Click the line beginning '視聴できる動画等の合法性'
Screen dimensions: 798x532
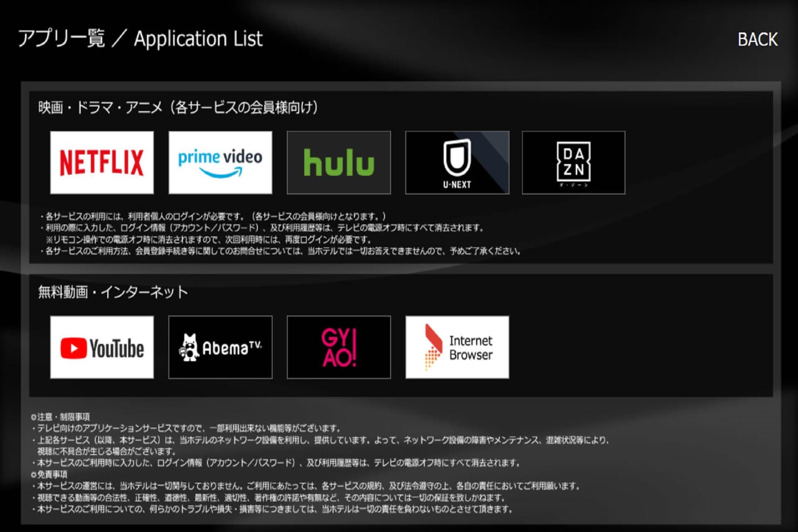coord(269,498)
